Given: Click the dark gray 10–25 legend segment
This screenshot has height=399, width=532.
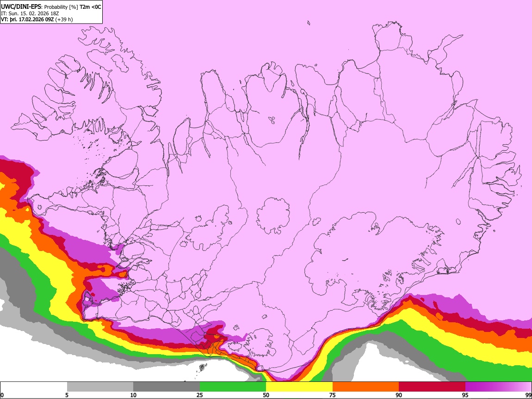Looking at the screenshot, I should point(167,387).
